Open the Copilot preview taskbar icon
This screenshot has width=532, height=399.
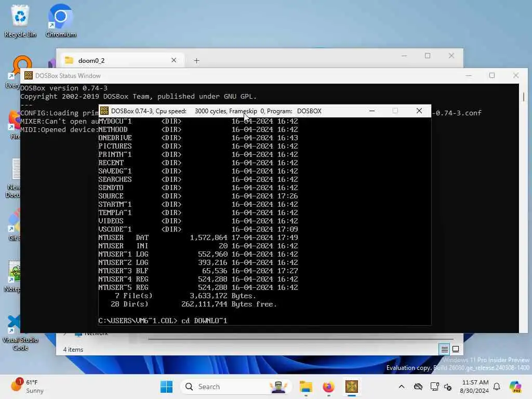pos(515,387)
